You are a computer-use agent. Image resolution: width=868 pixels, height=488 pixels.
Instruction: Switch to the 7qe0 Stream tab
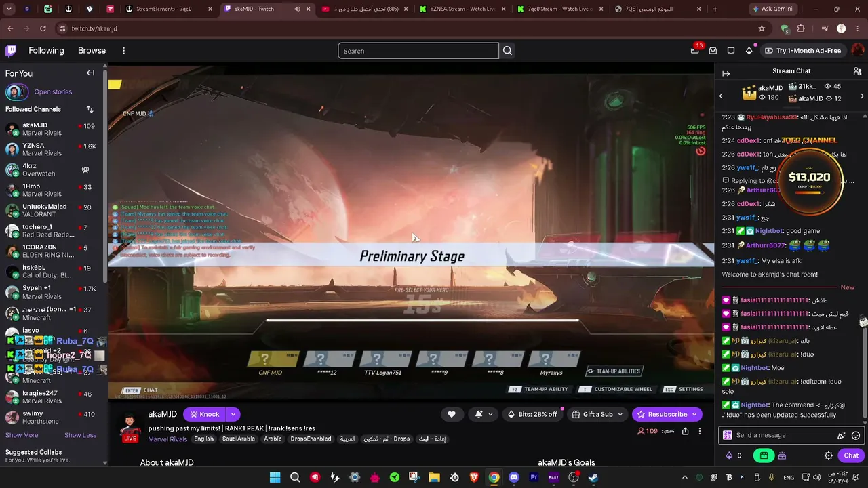pos(559,9)
